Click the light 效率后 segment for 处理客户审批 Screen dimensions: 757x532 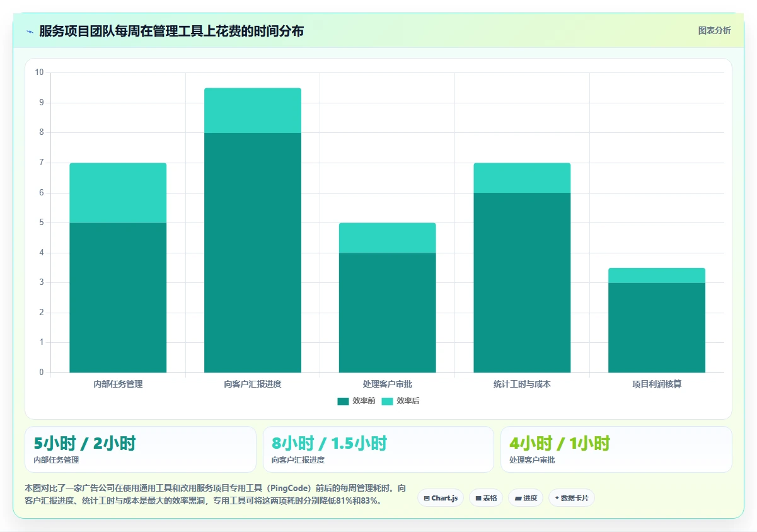pos(387,238)
